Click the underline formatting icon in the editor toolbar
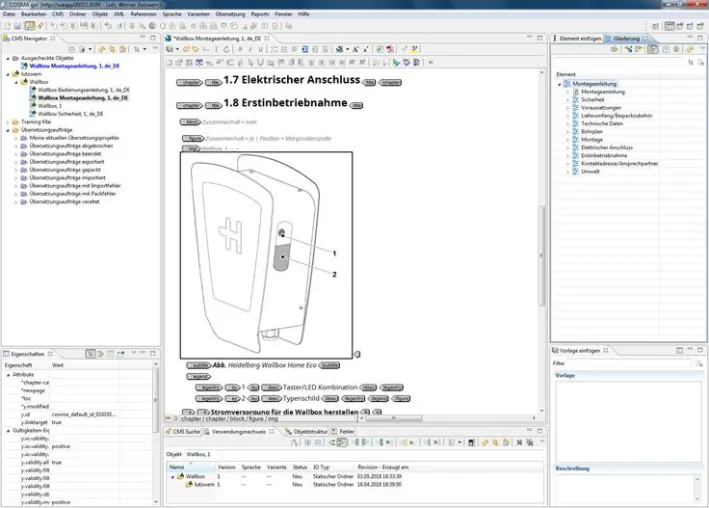 [x=260, y=49]
